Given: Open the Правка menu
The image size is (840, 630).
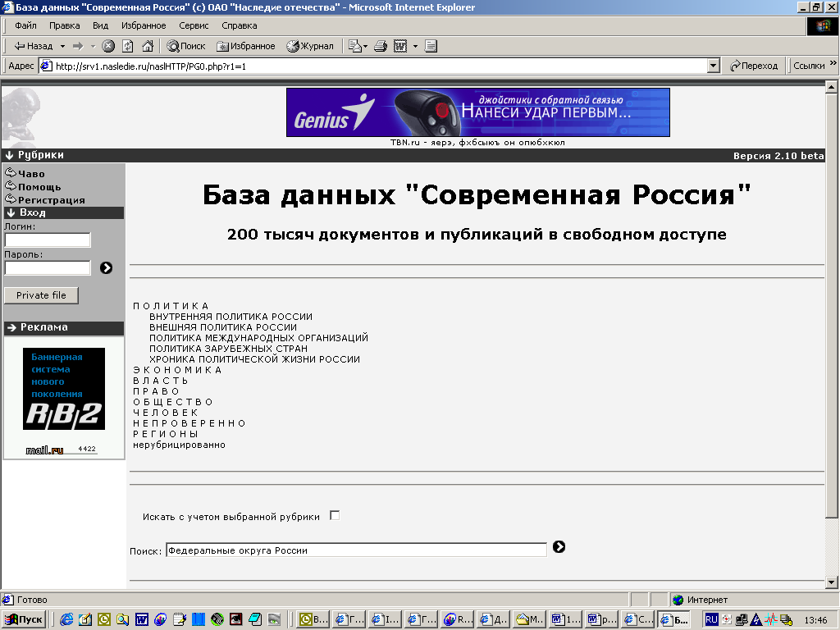Looking at the screenshot, I should 64,25.
